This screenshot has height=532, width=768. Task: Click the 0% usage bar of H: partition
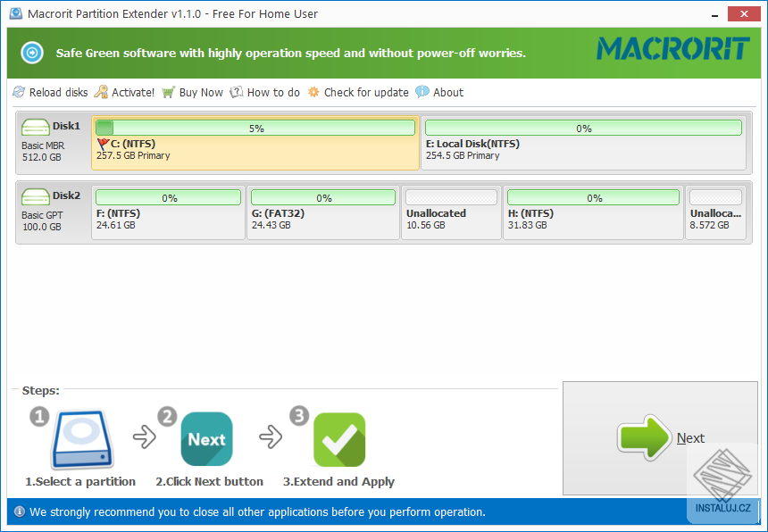point(593,198)
